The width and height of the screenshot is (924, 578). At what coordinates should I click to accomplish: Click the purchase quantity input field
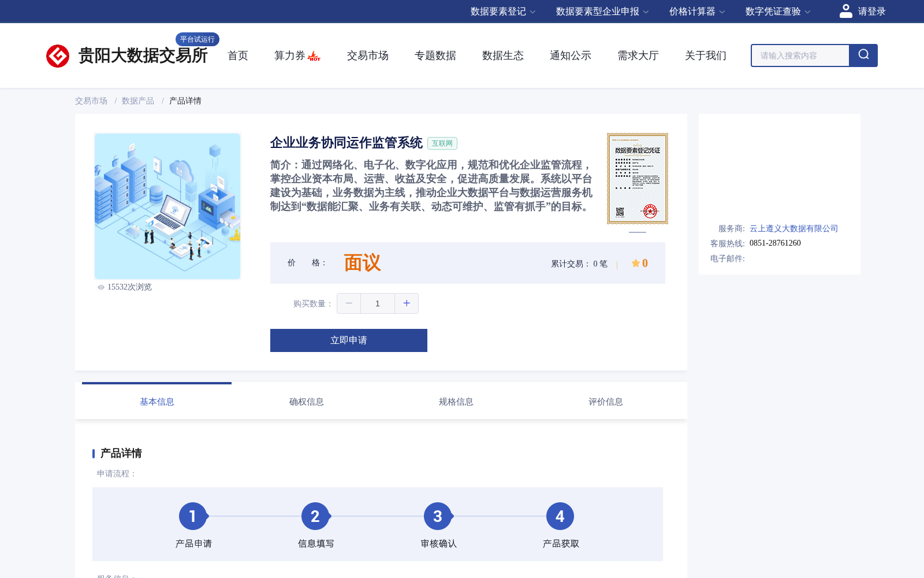click(378, 303)
